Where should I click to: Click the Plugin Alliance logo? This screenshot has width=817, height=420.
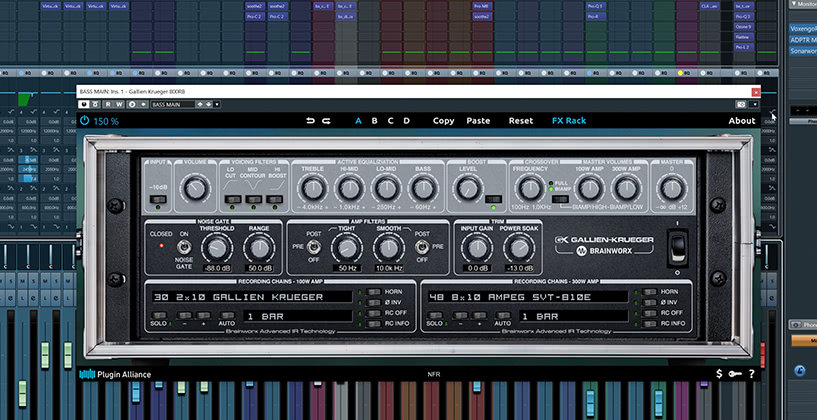(115, 374)
